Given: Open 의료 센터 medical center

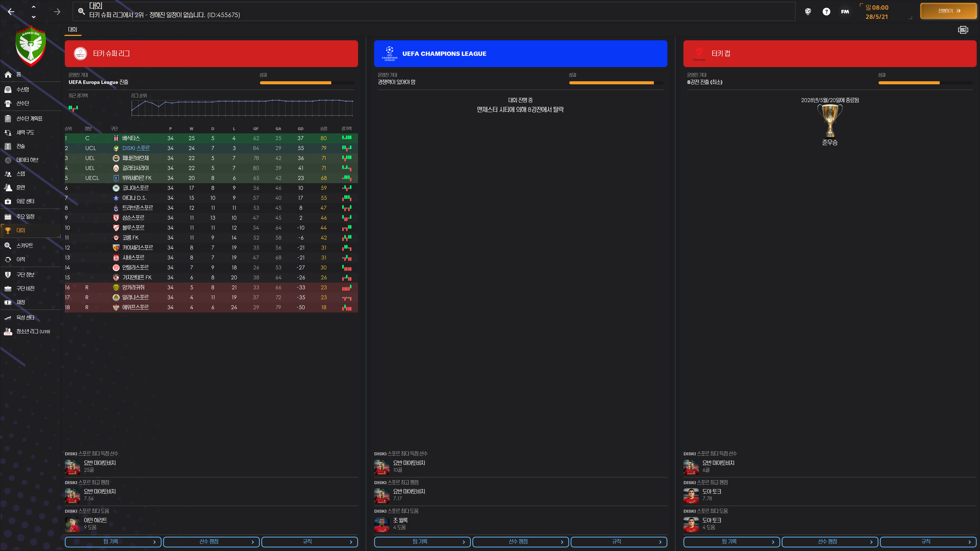Looking at the screenshot, I should click(25, 201).
